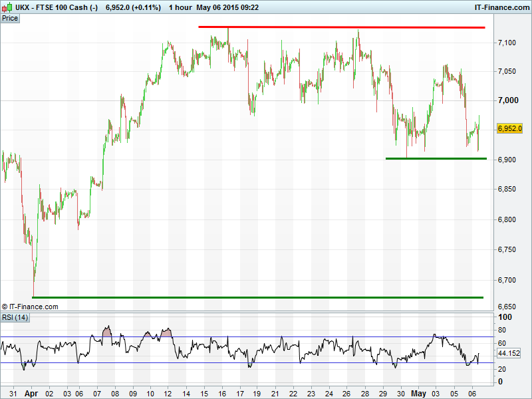This screenshot has height=399, width=532.
Task: Click the May month label on time axis
Action: [x=418, y=393]
